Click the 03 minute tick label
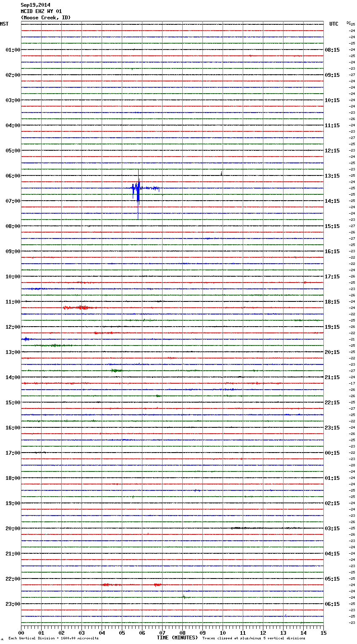The image size is (357, 644). [81, 633]
